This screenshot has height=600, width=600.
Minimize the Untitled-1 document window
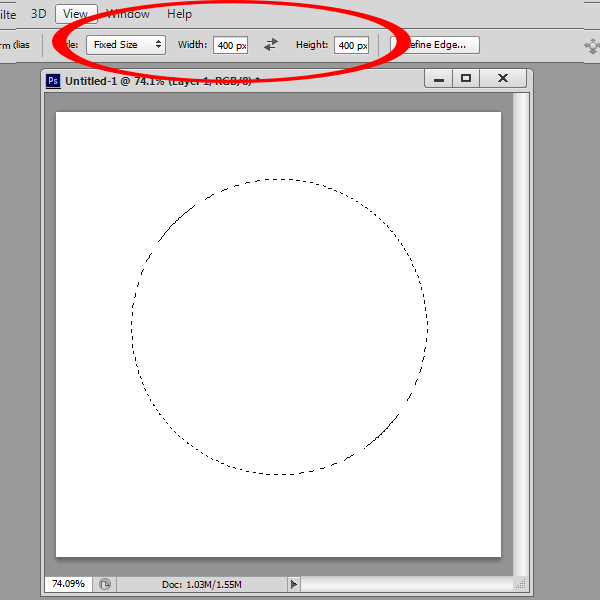tap(435, 78)
